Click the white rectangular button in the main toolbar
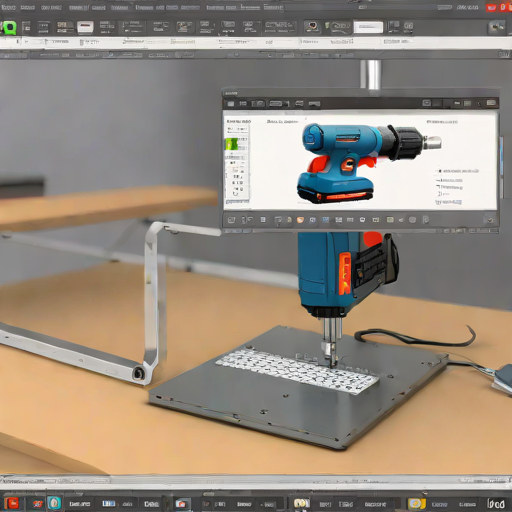Image resolution: width=512 pixels, height=512 pixels. click(x=85, y=27)
